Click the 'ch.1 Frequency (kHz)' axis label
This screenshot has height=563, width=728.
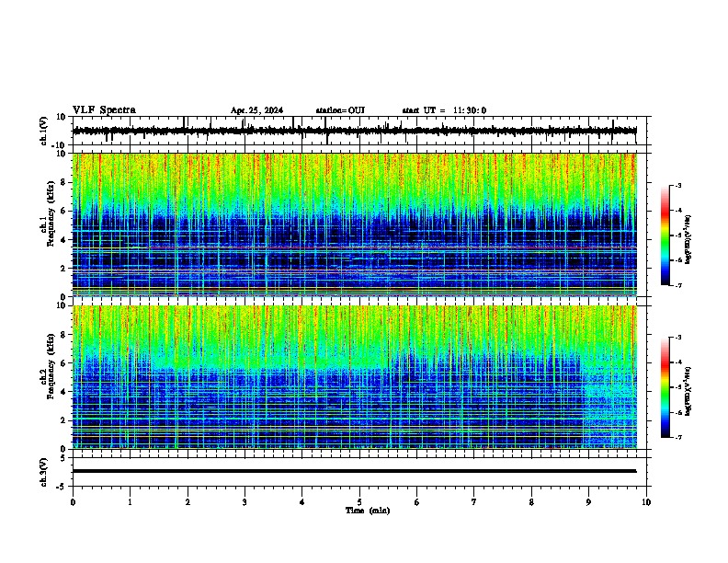[x=48, y=213]
